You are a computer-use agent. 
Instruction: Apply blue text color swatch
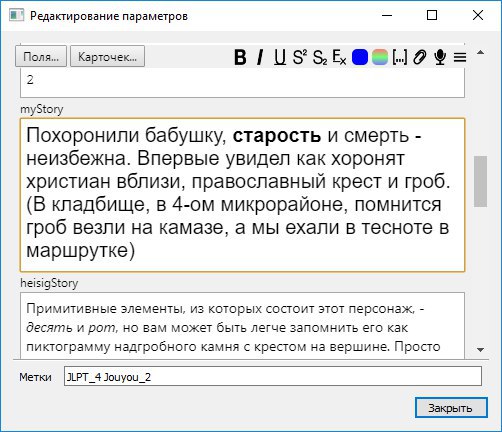coord(360,57)
